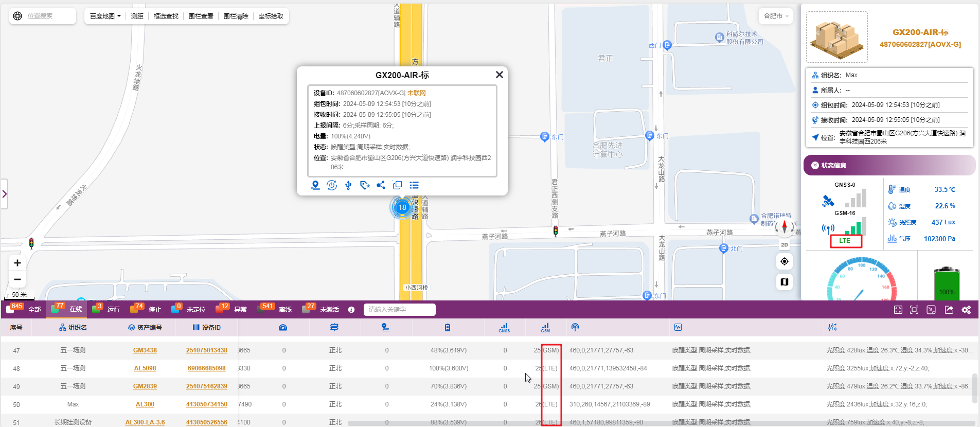Zoom in the map with plus button

[17, 263]
